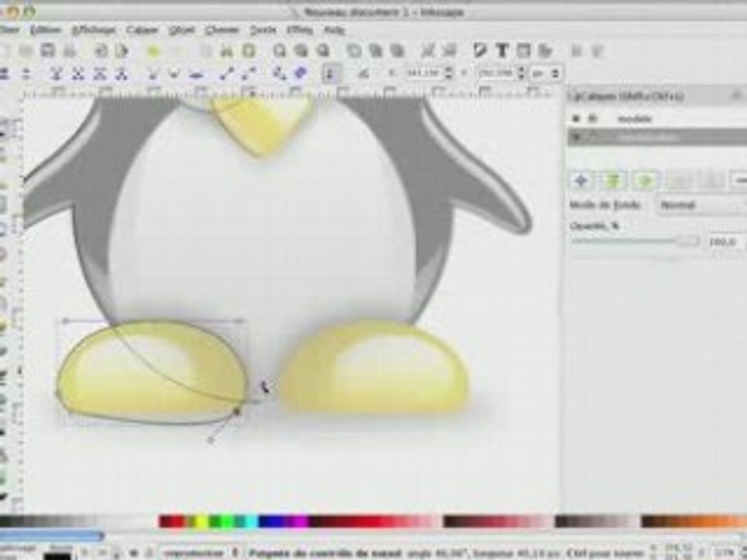
Task: Open Align and Distribute icon
Action: coord(545,51)
